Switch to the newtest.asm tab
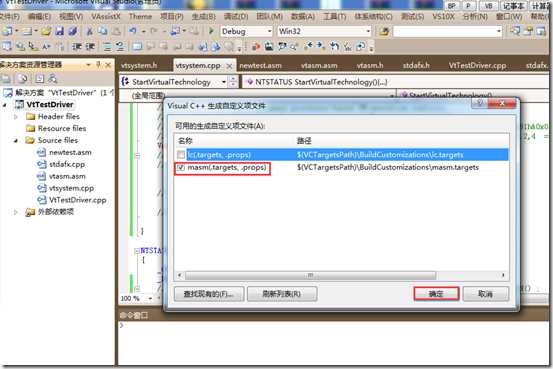Image resolution: width=553 pixels, height=369 pixels. (x=260, y=65)
